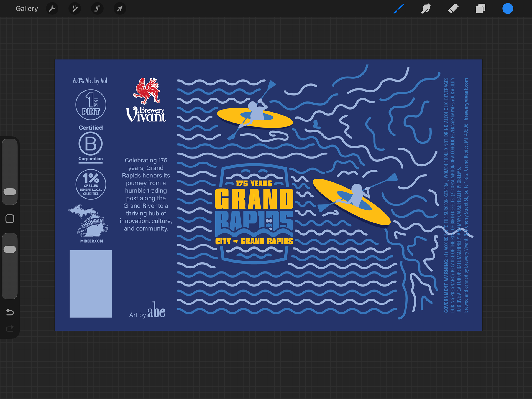Activate the Transform arrow tool
The image size is (532, 399).
pos(120,9)
